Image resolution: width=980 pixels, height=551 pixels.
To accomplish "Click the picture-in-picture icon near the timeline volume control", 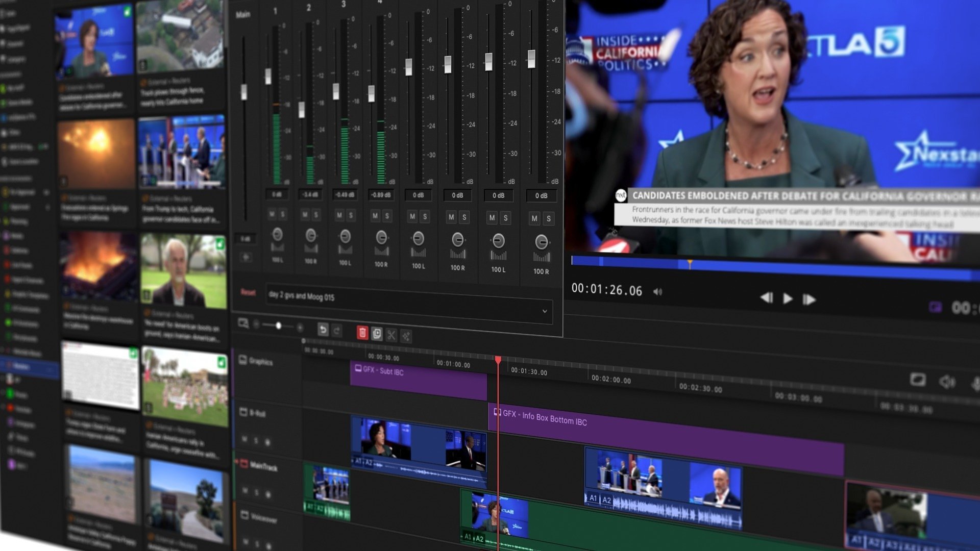I will (x=919, y=379).
